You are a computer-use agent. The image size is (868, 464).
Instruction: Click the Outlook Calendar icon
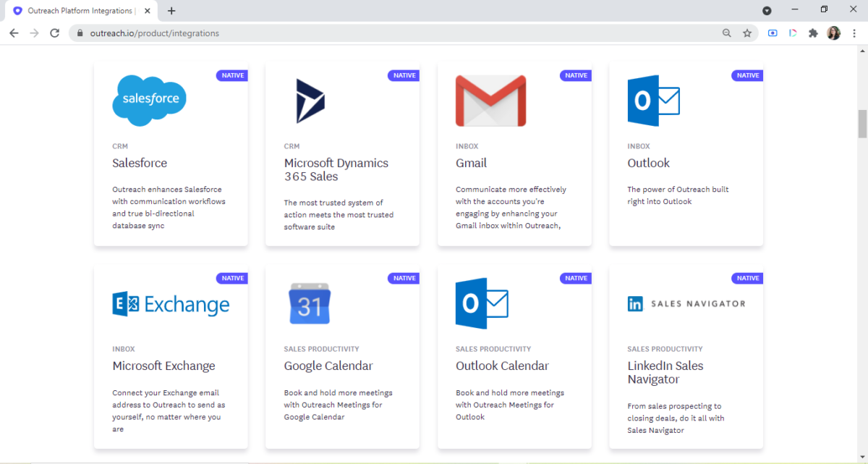tap(482, 303)
